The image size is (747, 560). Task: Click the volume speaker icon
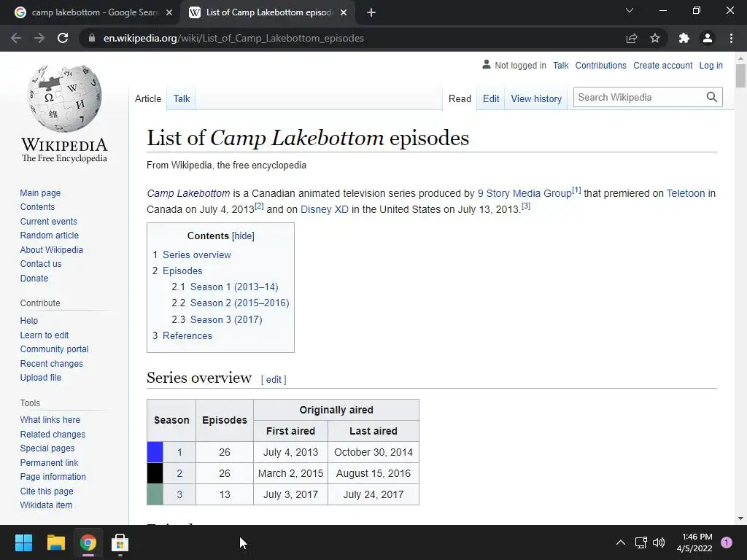(659, 542)
